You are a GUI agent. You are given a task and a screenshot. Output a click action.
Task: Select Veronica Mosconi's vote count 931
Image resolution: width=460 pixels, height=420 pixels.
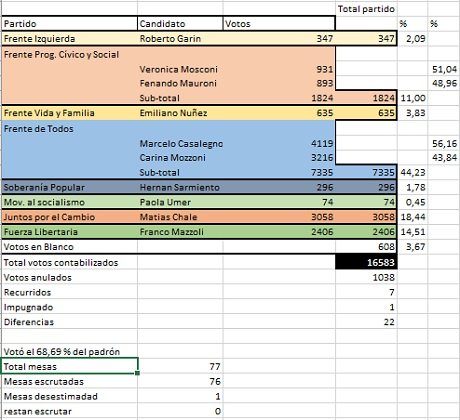279,69
